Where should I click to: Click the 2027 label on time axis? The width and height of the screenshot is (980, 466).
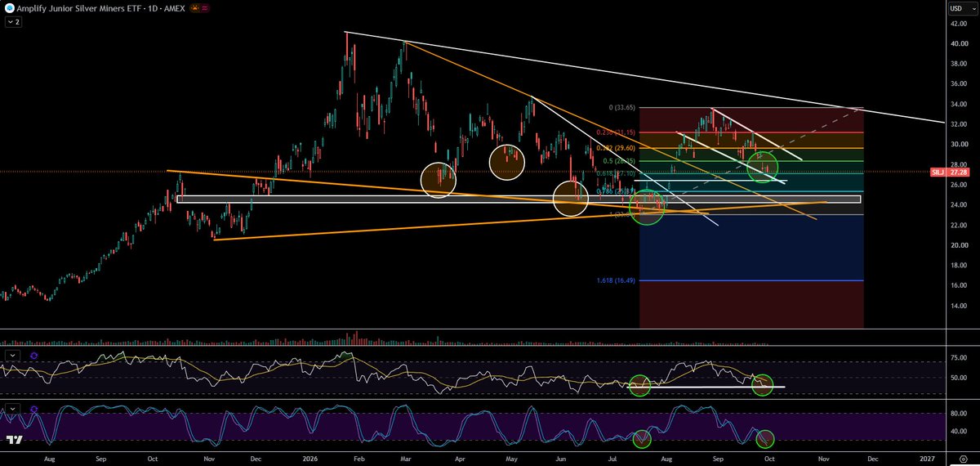tap(927, 457)
